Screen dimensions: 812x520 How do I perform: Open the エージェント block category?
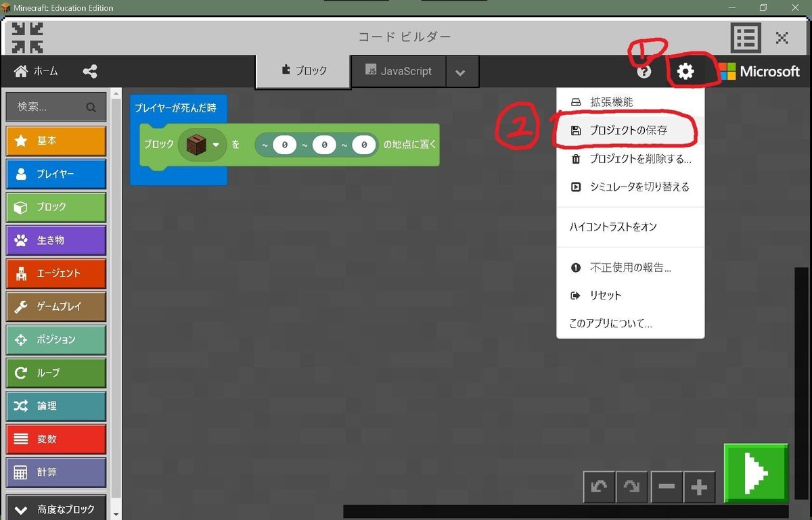click(56, 273)
